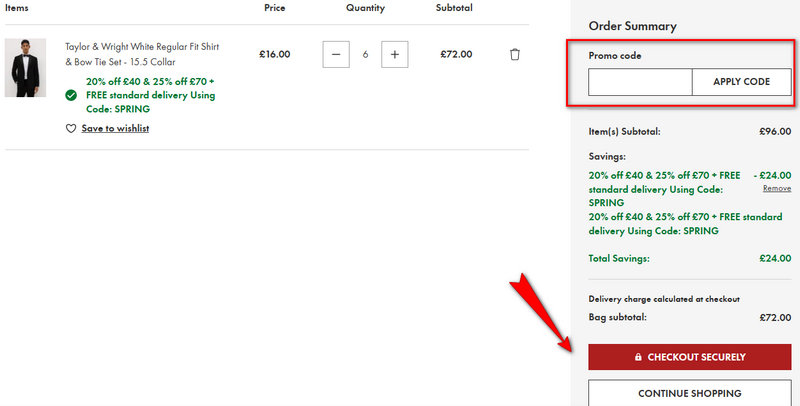
Task: Click the heart icon beside Save to wishlist
Action: tap(71, 128)
